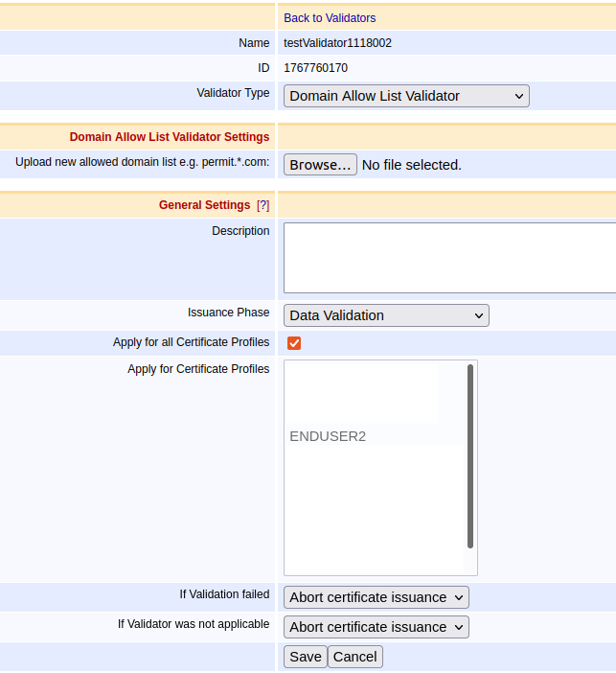This screenshot has width=616, height=673.
Task: Select ENDUSER2 in the certificate profiles list
Action: coord(328,436)
